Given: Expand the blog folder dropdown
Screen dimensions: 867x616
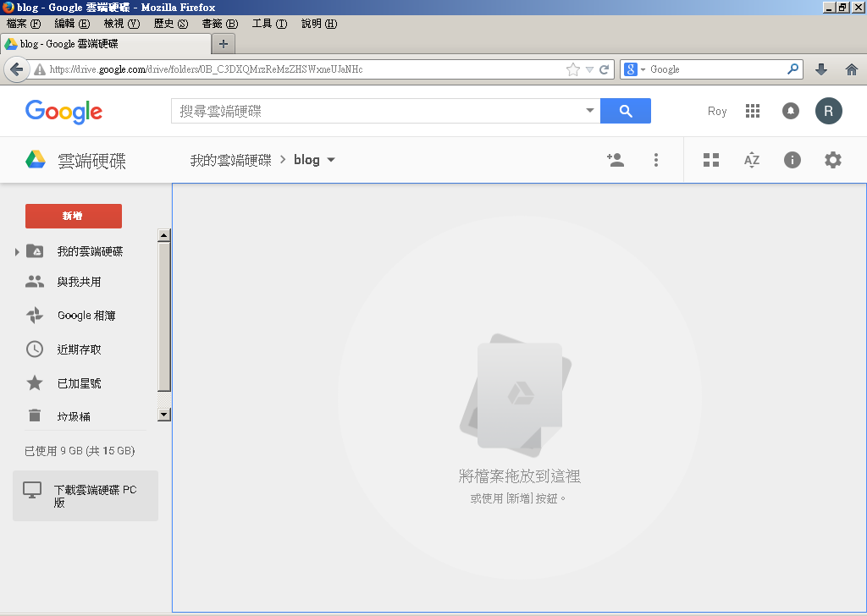Looking at the screenshot, I should [331, 160].
